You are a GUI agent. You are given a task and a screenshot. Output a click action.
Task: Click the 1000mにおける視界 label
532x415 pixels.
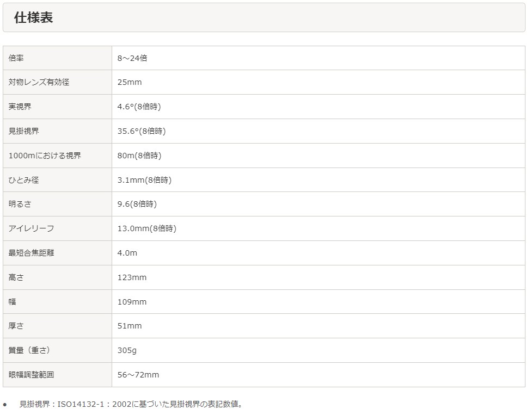[x=45, y=156]
